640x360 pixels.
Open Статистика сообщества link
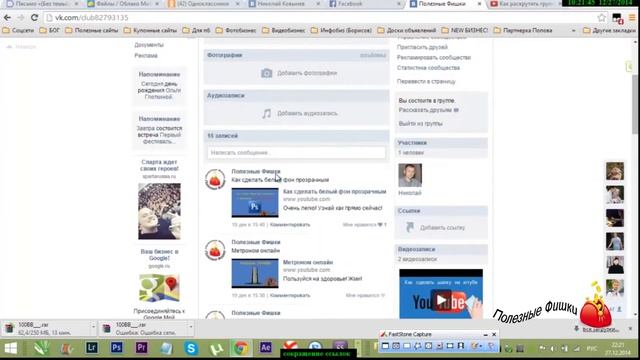pyautogui.click(x=428, y=68)
